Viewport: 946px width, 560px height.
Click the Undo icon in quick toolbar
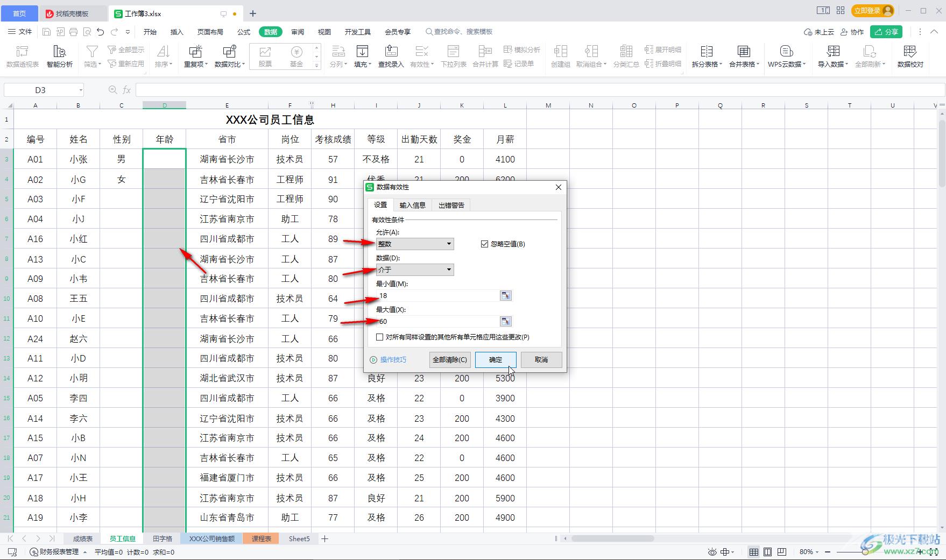pos(100,32)
